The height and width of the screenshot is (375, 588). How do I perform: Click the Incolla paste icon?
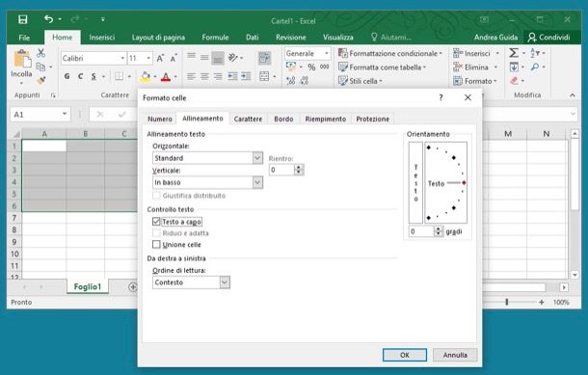click(x=22, y=59)
